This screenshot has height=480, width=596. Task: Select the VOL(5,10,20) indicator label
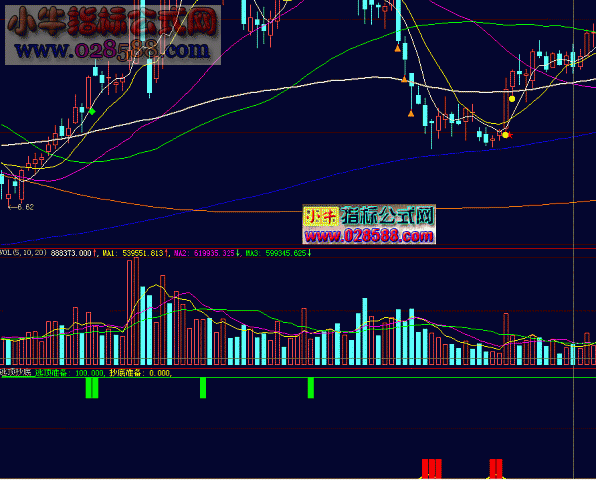pyautogui.click(x=23, y=253)
